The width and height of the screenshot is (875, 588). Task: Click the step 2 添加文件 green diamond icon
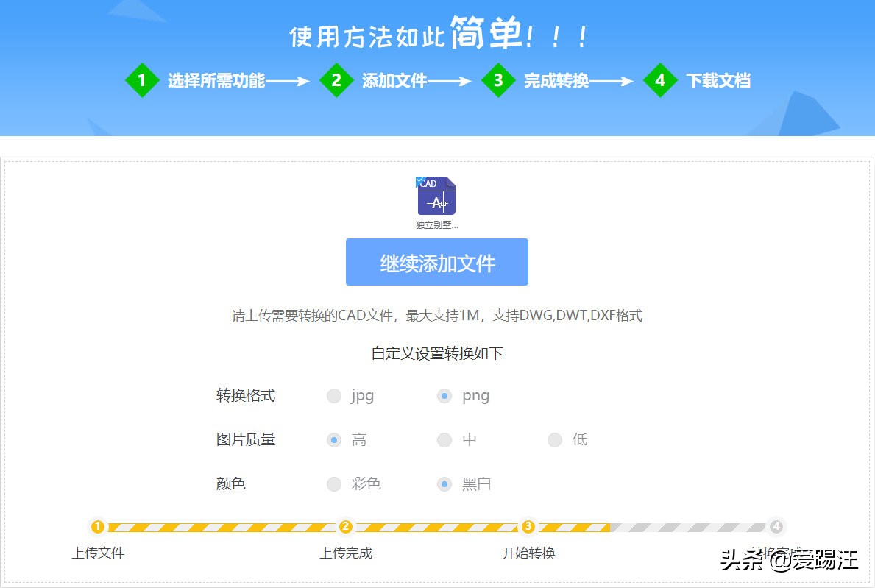click(x=337, y=81)
